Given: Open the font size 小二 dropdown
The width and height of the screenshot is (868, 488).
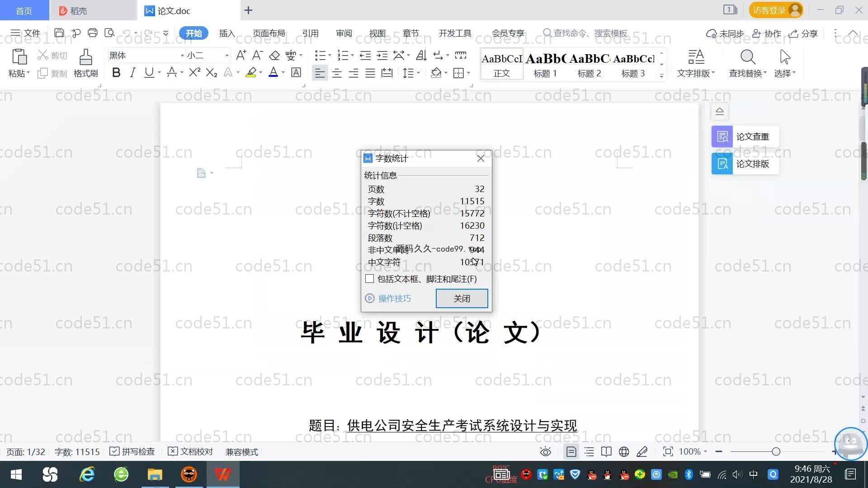Looking at the screenshot, I should click(226, 56).
